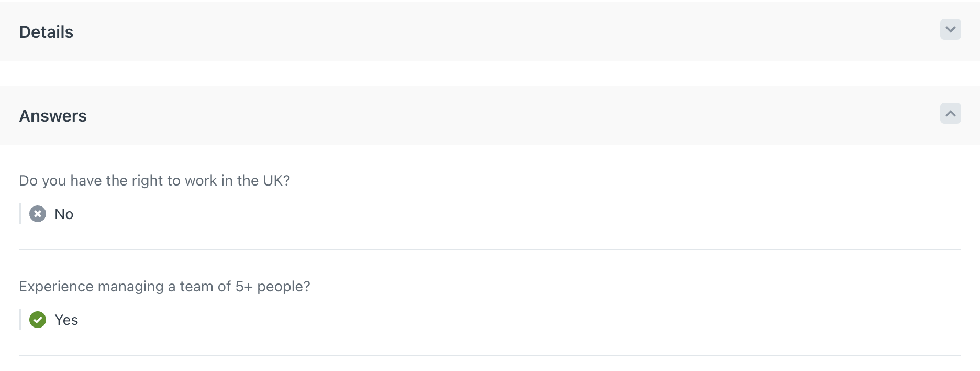Click the word "UK?" in first question
This screenshot has width=980, height=371.
pos(276,181)
